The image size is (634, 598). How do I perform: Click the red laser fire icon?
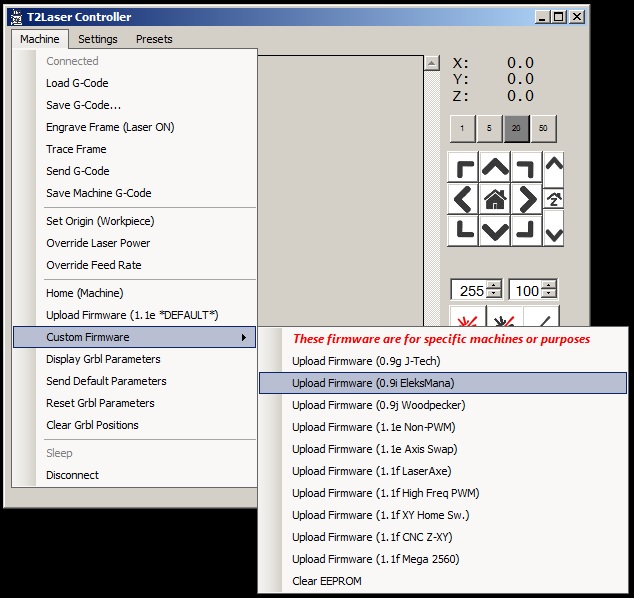point(468,317)
